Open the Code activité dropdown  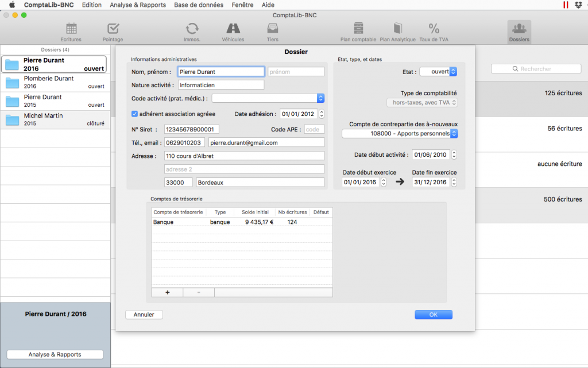click(268, 98)
